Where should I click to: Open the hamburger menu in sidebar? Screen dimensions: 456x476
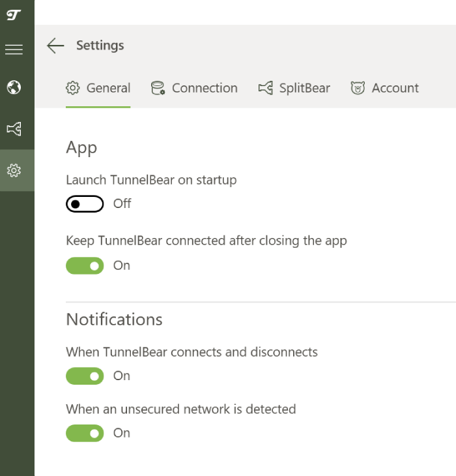[14, 50]
